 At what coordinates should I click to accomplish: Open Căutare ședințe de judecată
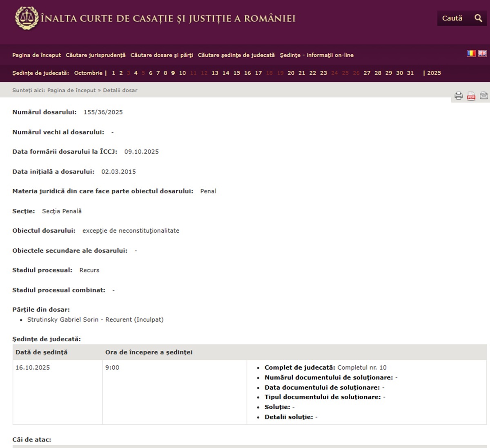coord(236,55)
